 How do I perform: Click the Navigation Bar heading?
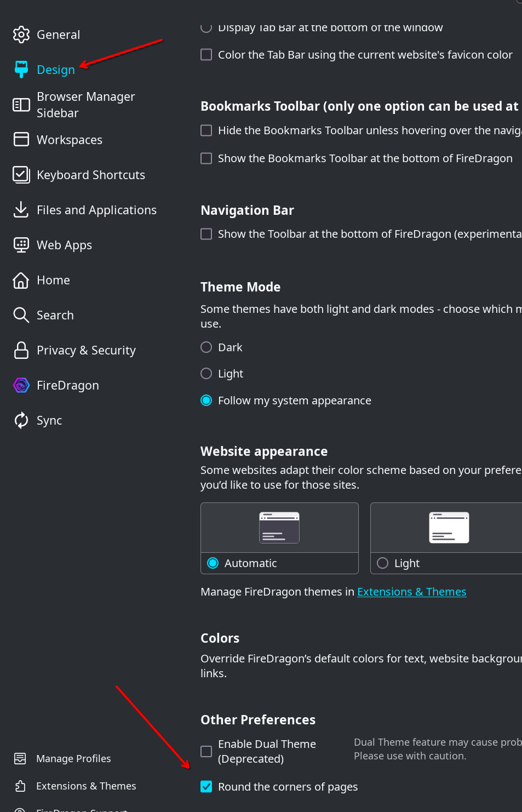point(248,210)
